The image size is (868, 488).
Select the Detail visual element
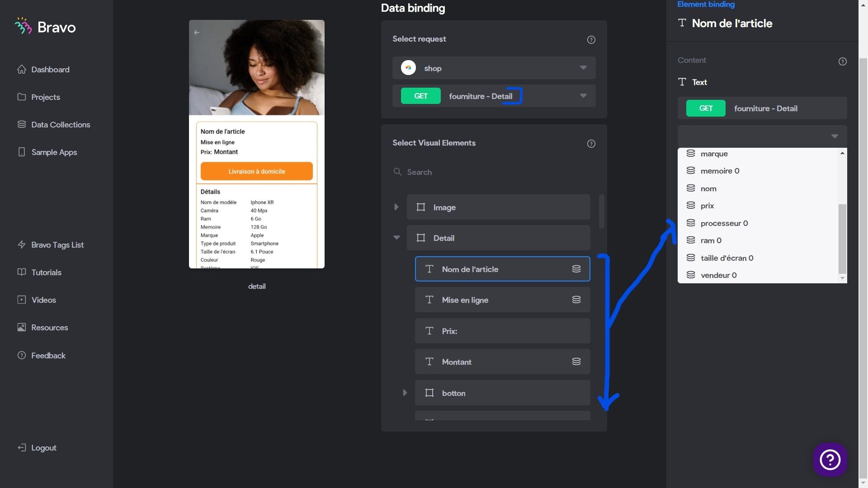tap(498, 238)
